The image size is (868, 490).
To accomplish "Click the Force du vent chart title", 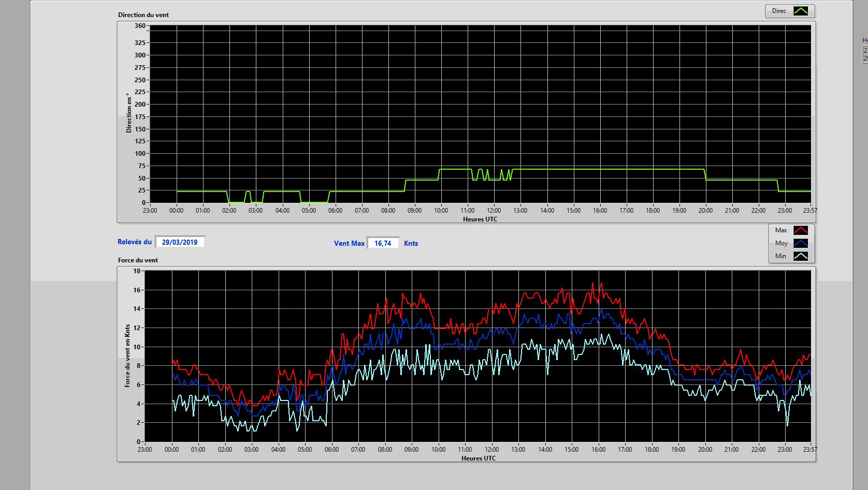I will 138,260.
